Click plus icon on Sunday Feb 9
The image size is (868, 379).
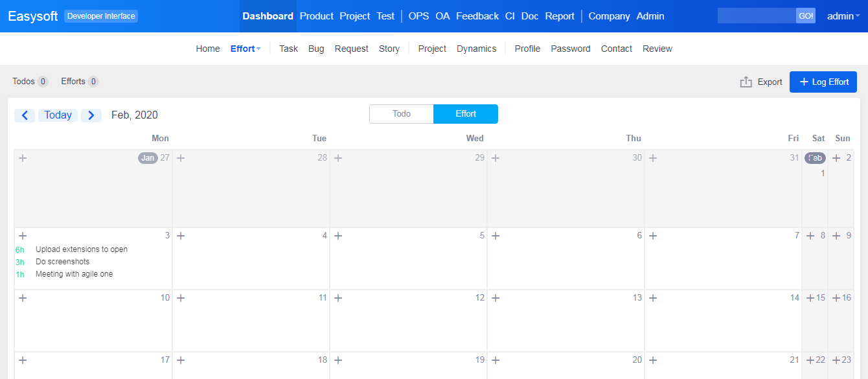(x=836, y=236)
